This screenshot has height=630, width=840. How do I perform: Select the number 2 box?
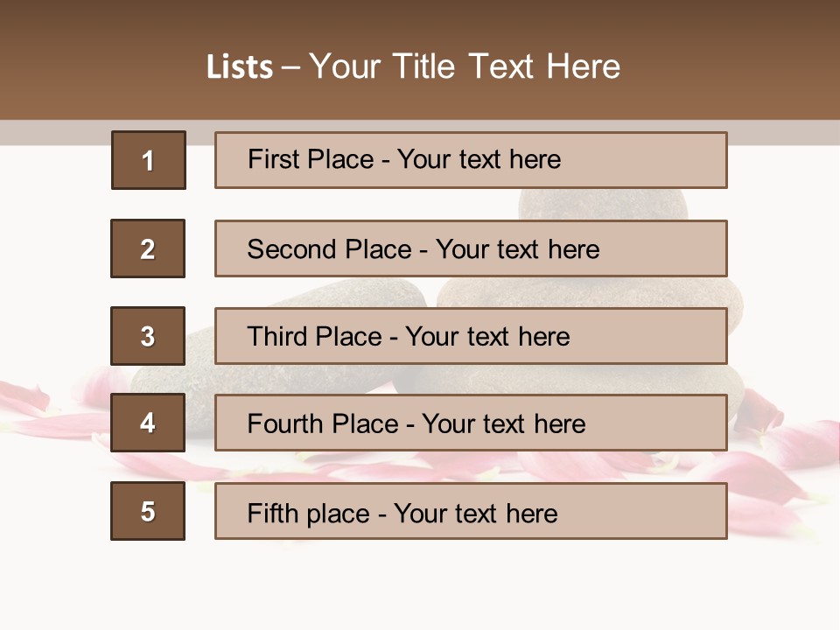pos(148,248)
